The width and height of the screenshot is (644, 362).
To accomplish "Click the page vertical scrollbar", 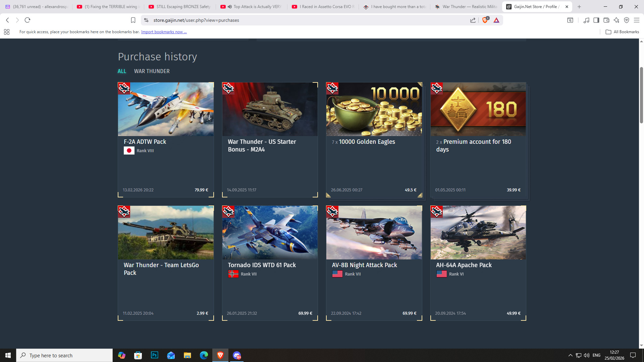I will click(x=641, y=96).
